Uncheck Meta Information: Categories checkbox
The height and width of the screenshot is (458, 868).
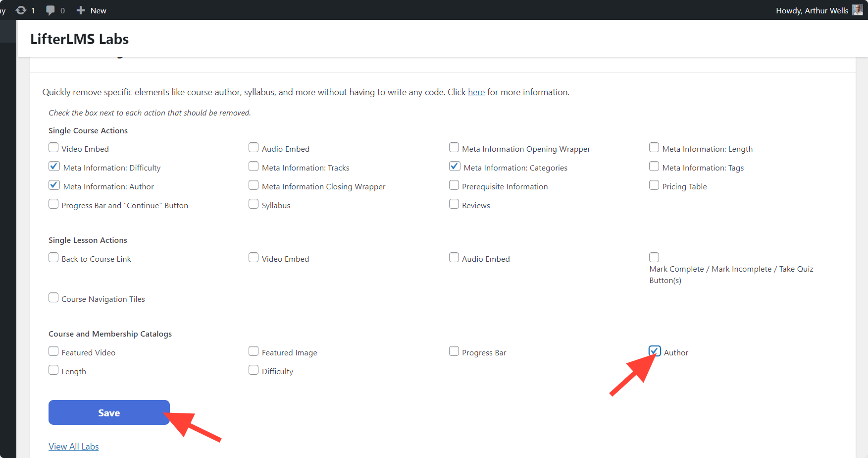(x=455, y=167)
